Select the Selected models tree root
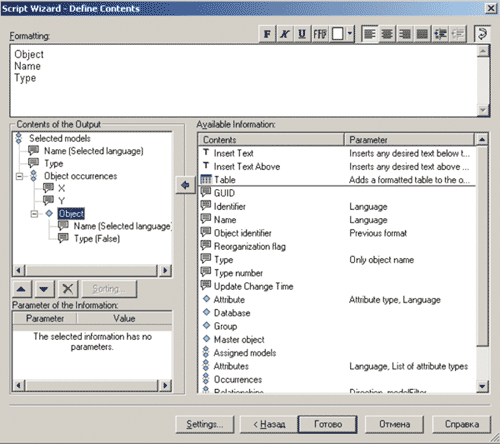 (x=60, y=138)
